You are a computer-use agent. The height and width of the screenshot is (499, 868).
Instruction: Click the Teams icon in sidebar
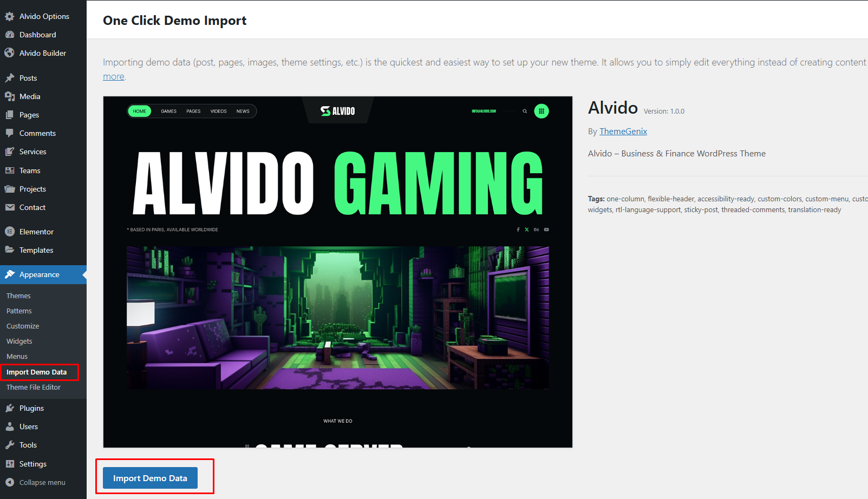coord(10,170)
